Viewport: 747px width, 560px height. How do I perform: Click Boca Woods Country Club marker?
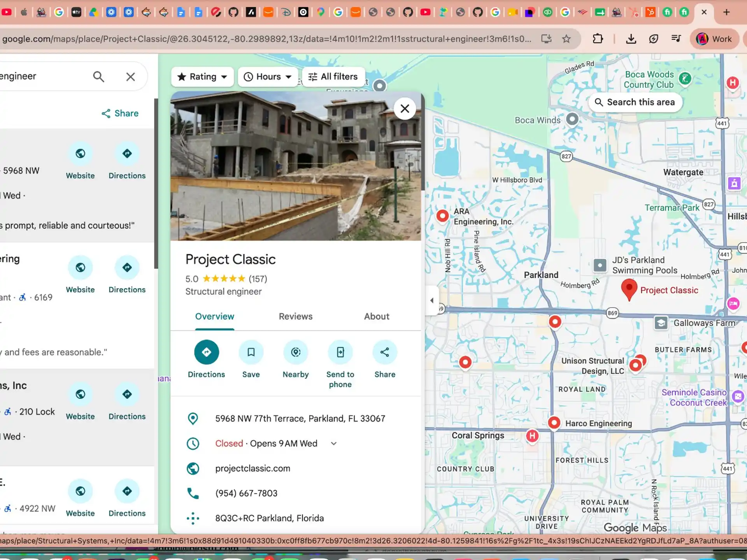(685, 79)
